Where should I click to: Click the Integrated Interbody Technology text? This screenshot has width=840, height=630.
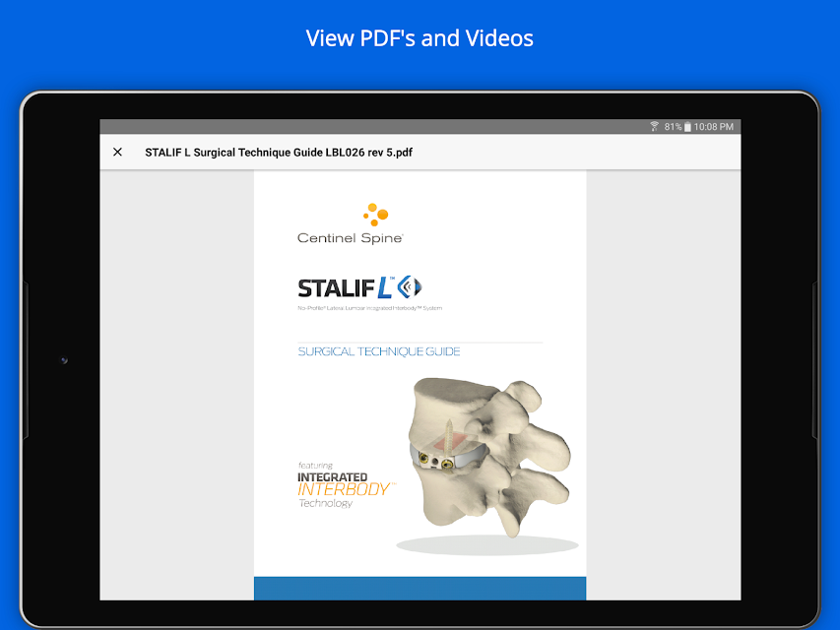coord(347,485)
